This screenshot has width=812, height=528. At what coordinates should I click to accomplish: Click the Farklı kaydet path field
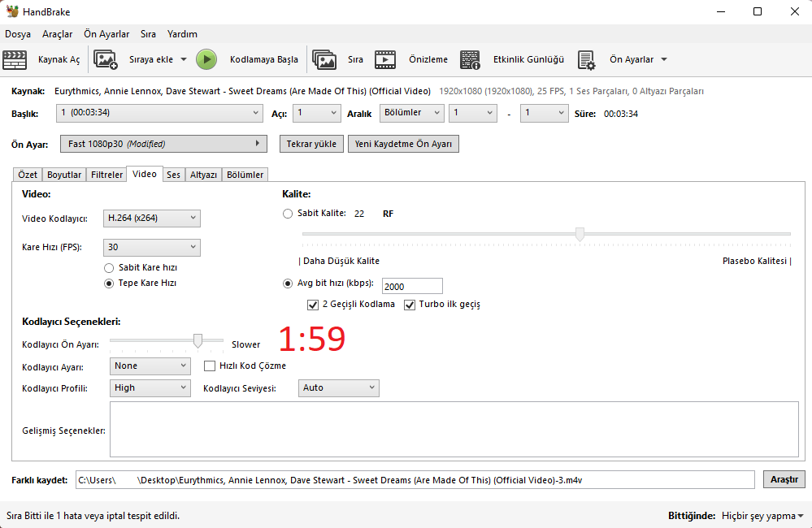tap(415, 480)
